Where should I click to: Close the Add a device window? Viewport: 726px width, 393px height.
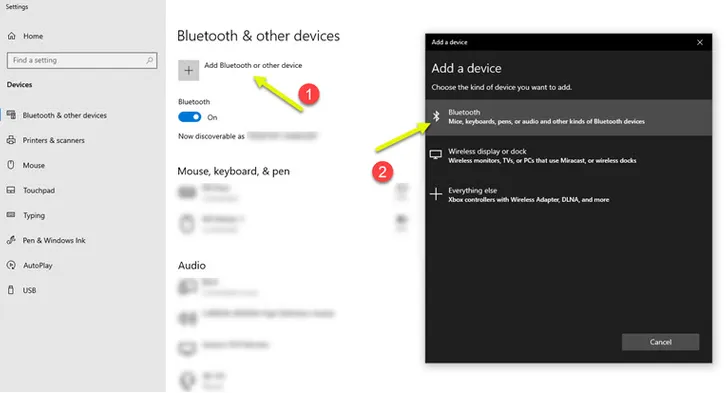(700, 42)
